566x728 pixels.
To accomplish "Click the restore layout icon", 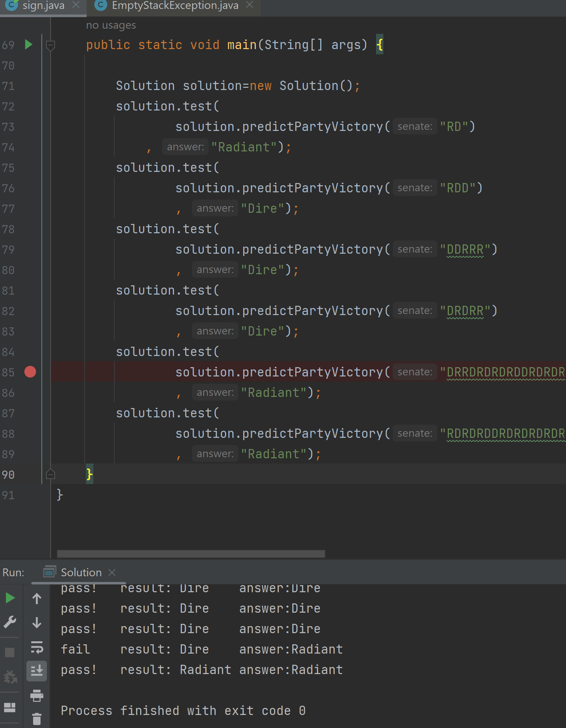I will coord(10,707).
